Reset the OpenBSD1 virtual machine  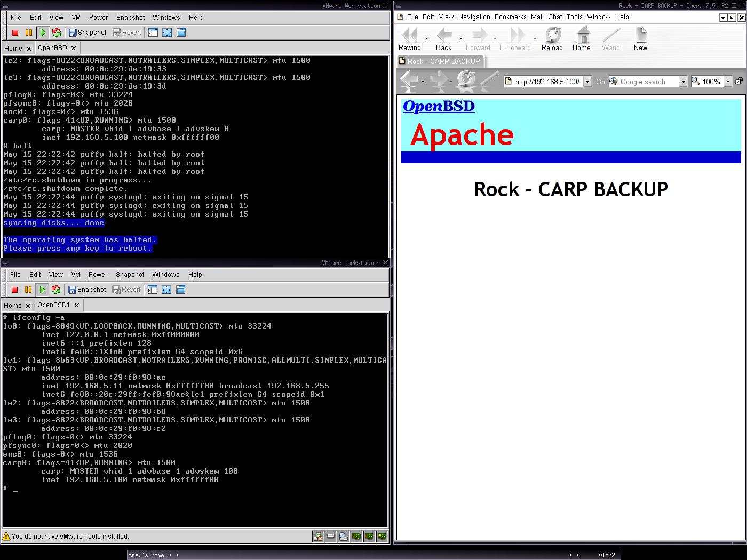click(x=56, y=290)
